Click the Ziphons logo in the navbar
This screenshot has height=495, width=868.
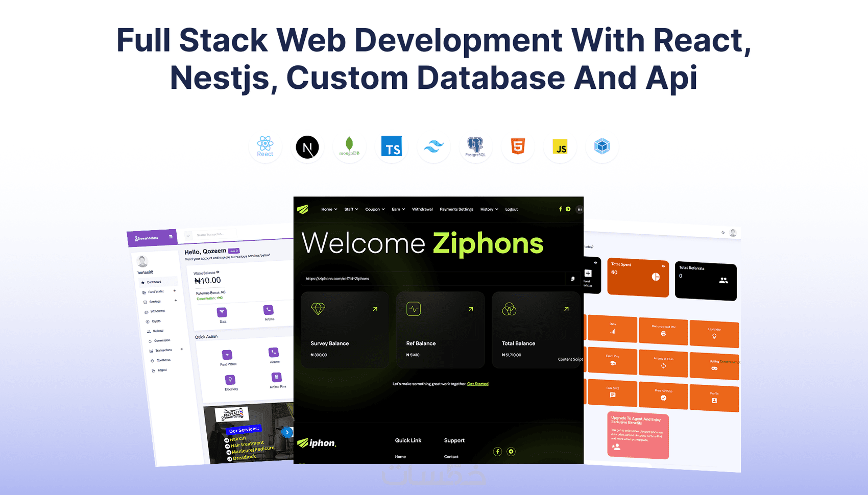(x=303, y=209)
